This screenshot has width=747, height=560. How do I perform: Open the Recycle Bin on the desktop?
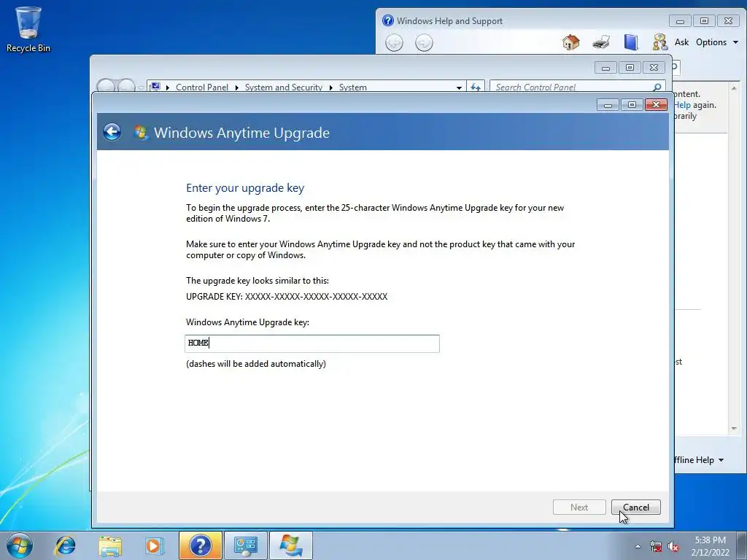pos(28,29)
